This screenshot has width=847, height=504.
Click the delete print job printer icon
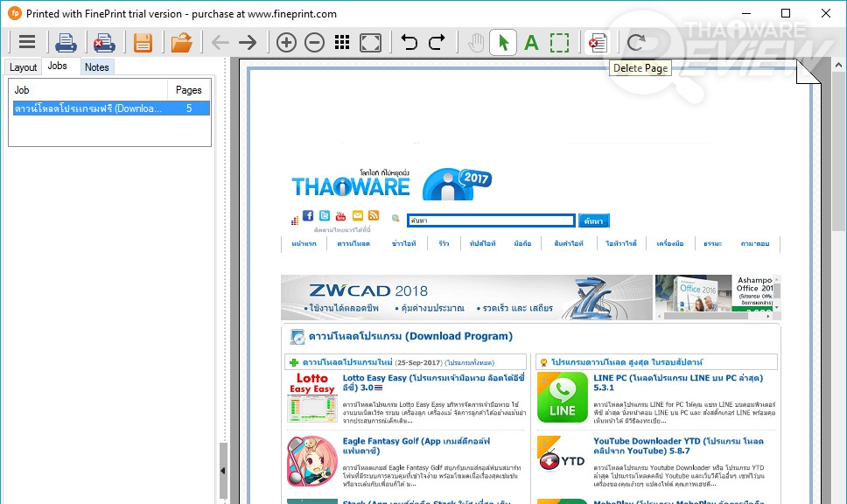104,42
